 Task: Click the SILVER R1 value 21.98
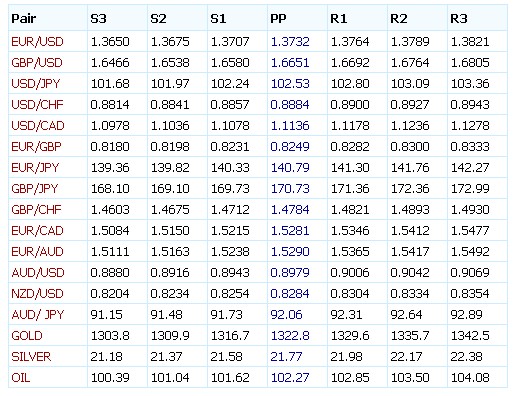[346, 356]
